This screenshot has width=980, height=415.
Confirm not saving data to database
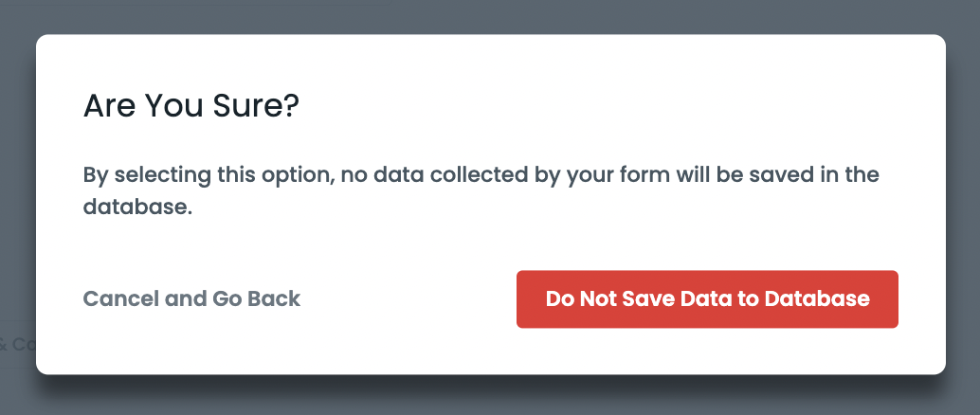click(x=707, y=299)
